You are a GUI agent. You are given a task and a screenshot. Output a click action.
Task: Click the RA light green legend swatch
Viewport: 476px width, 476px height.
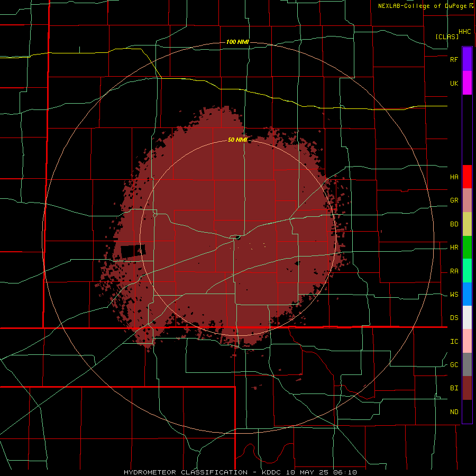[x=467, y=271]
